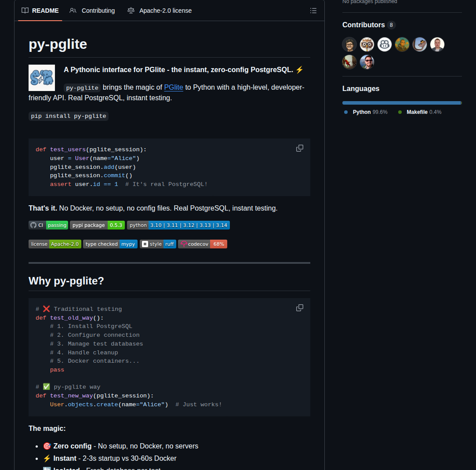476x470 pixels.
Task: Open the bald man contributor avatar
Action: click(x=437, y=45)
